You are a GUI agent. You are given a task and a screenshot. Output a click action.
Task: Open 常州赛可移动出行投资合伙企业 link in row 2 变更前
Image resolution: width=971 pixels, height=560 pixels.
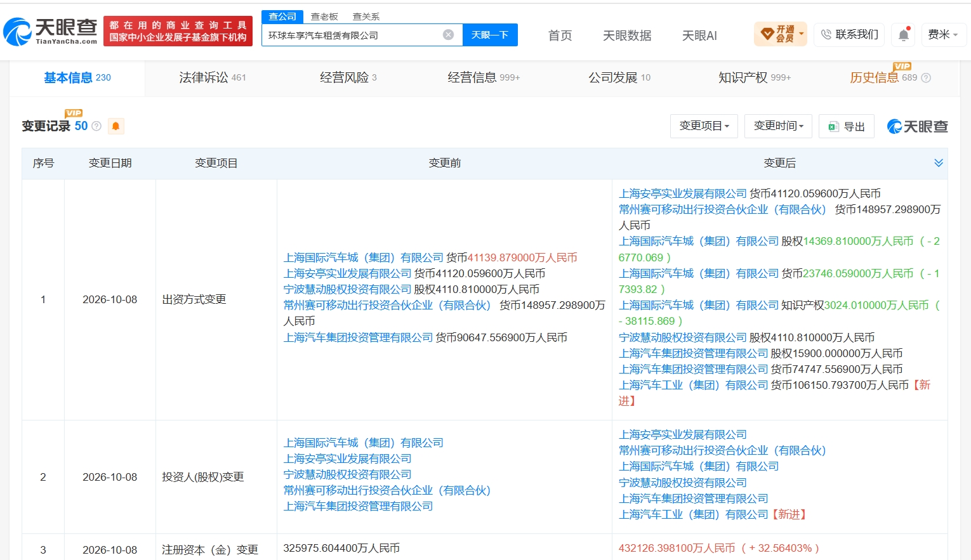pyautogui.click(x=387, y=490)
